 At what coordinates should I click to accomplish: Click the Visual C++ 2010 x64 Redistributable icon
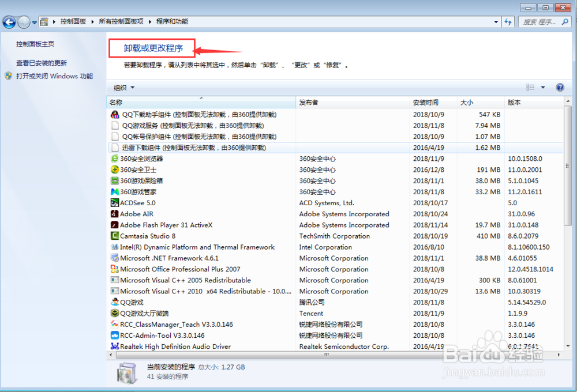click(x=115, y=291)
